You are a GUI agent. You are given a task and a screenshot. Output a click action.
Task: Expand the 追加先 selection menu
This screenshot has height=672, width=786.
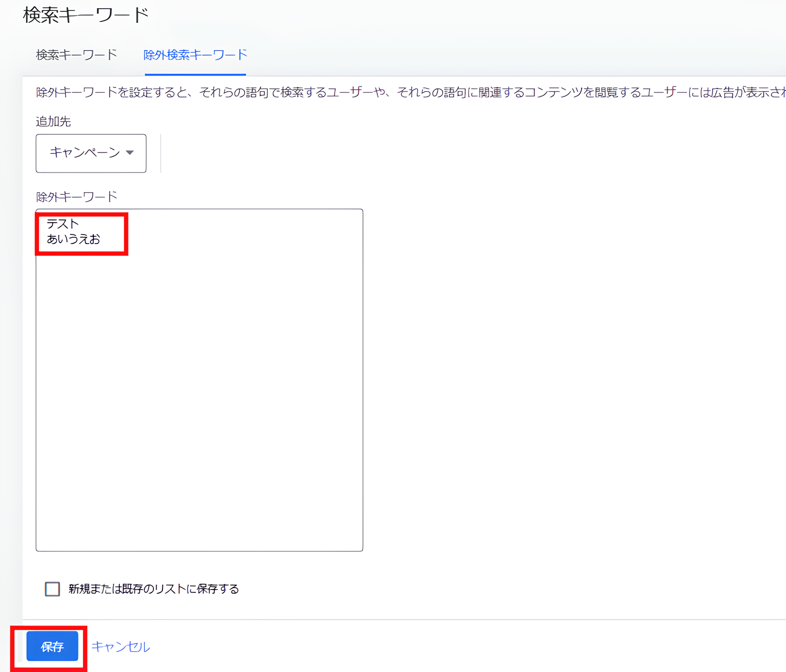coord(90,153)
